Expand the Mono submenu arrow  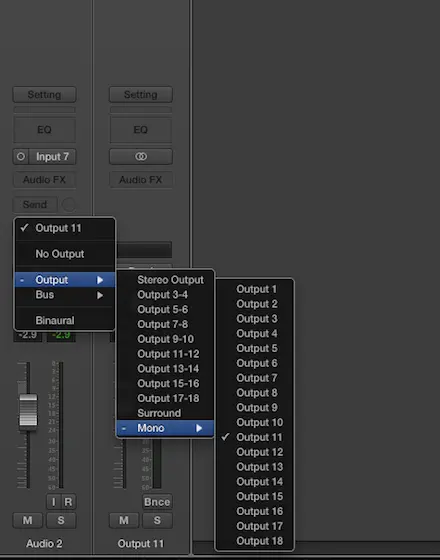point(199,428)
